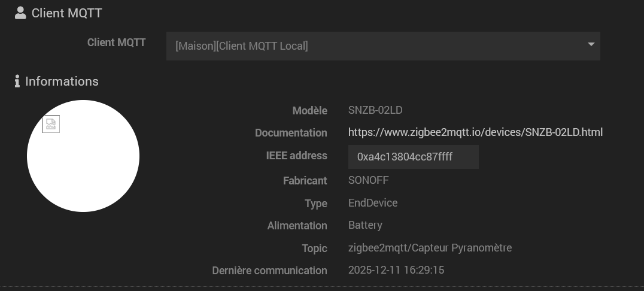Click the Documentation field label
Screen dimensions: 644x291
291,133
